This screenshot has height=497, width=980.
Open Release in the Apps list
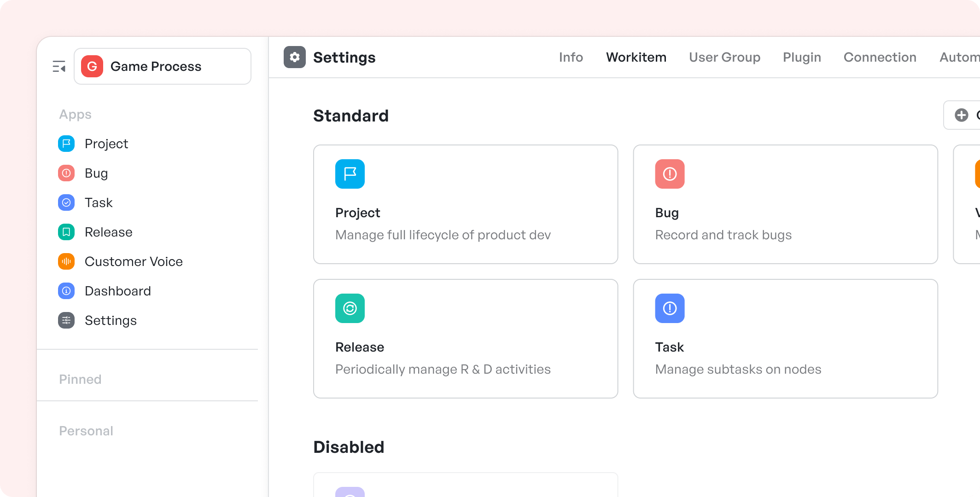[x=109, y=232]
